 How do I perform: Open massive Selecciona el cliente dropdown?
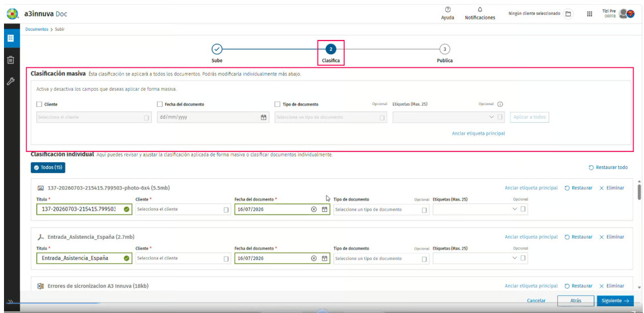[94, 118]
